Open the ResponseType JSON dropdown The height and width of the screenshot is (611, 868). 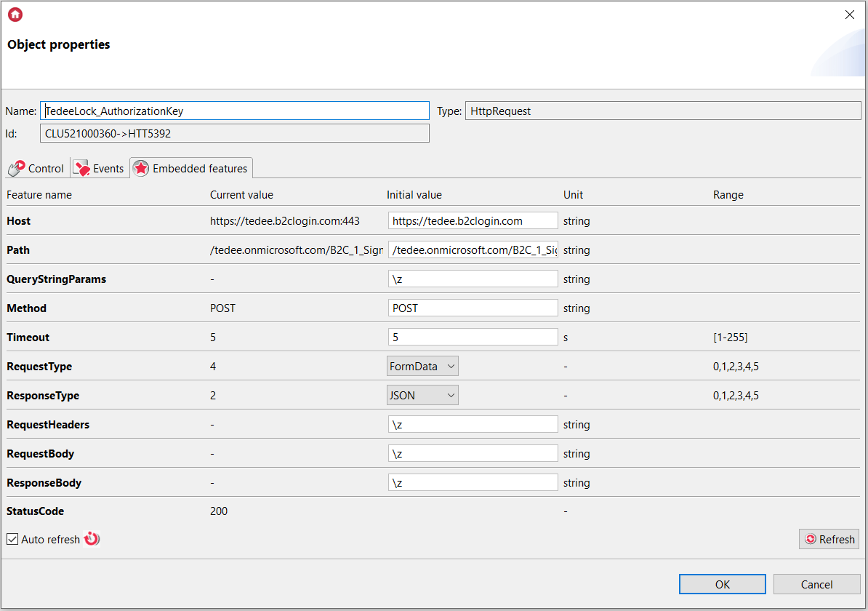[422, 396]
